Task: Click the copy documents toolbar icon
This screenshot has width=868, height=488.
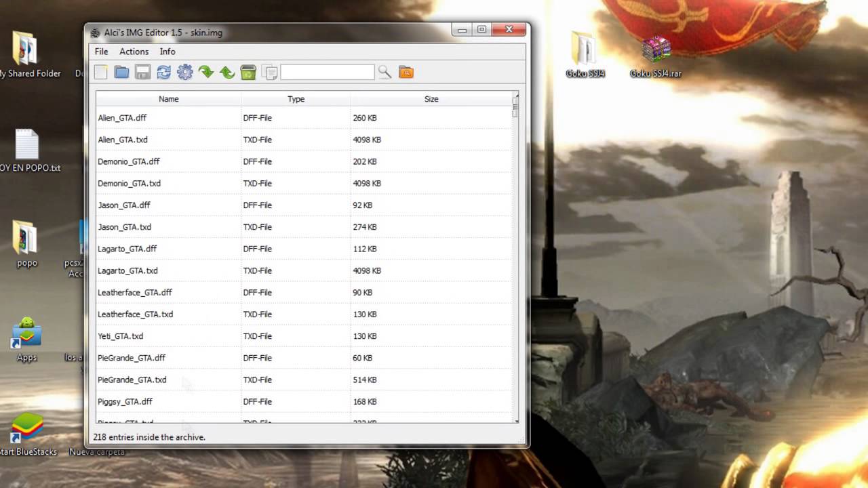Action: tap(269, 72)
